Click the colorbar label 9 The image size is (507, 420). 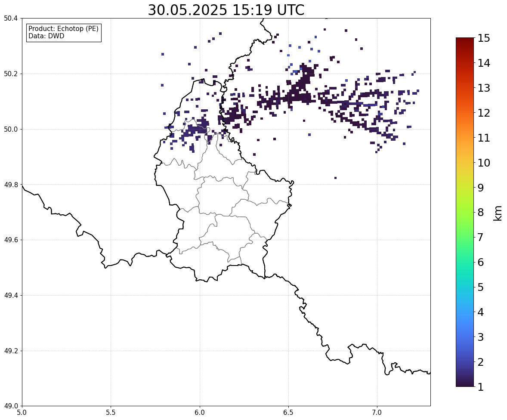point(481,188)
